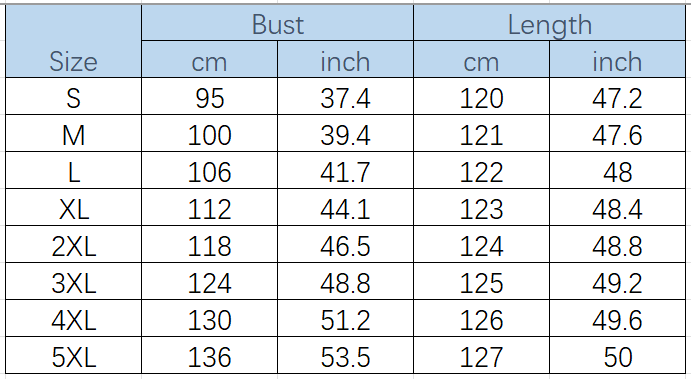The height and width of the screenshot is (379, 691).
Task: Click the Bust cm value 95
Action: [209, 97]
